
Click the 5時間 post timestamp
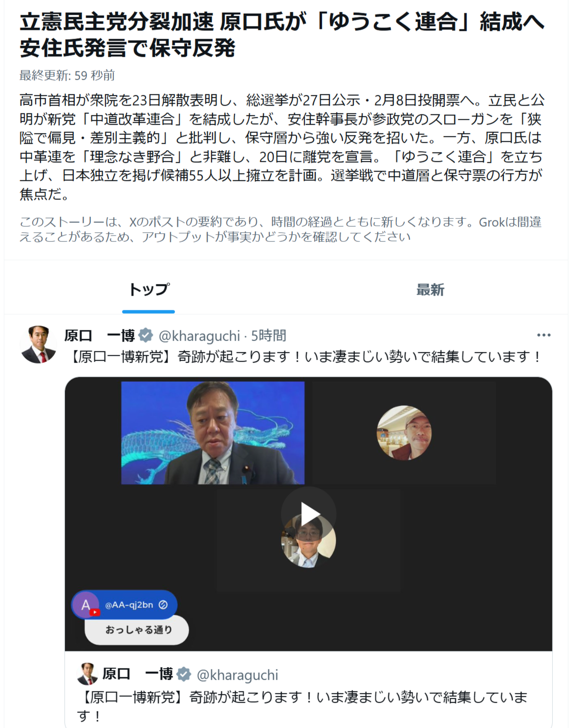[268, 336]
